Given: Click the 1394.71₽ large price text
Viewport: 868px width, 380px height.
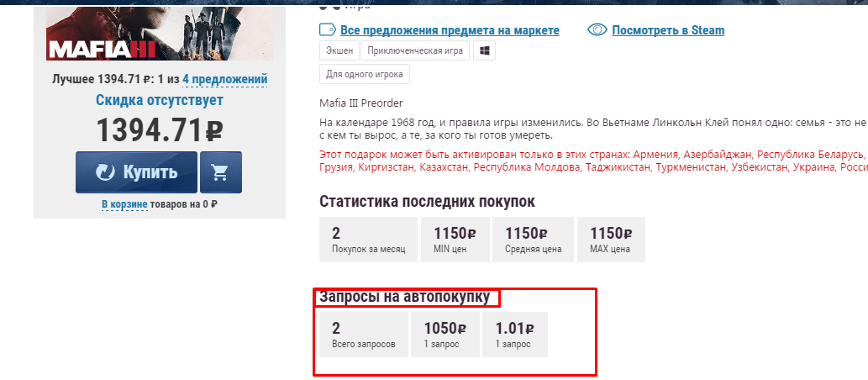Looking at the screenshot, I should (x=160, y=130).
